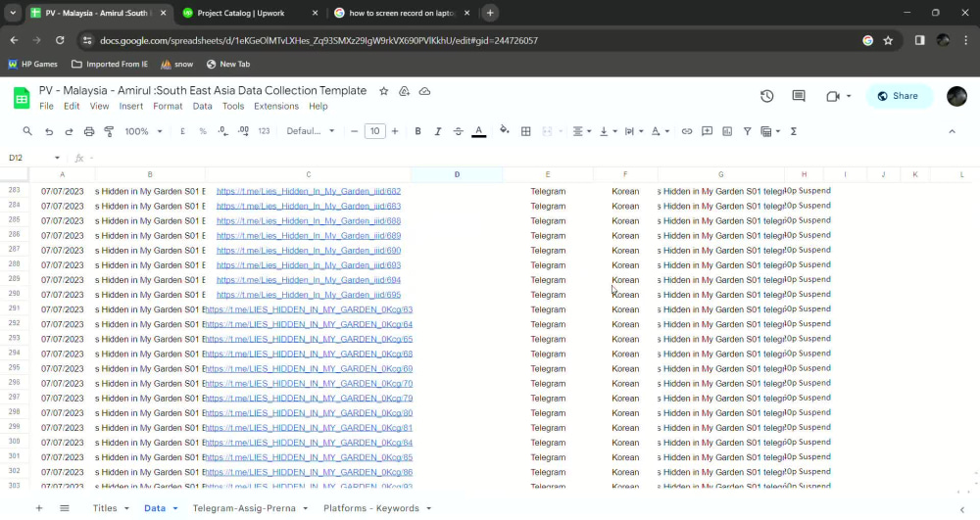Open version history clock icon
The height and width of the screenshot is (520, 980).
pos(767,96)
